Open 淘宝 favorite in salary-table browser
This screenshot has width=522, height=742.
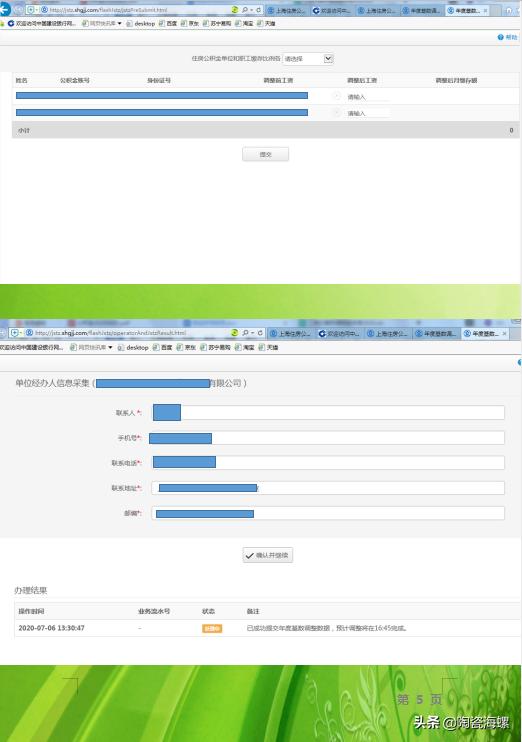[244, 23]
